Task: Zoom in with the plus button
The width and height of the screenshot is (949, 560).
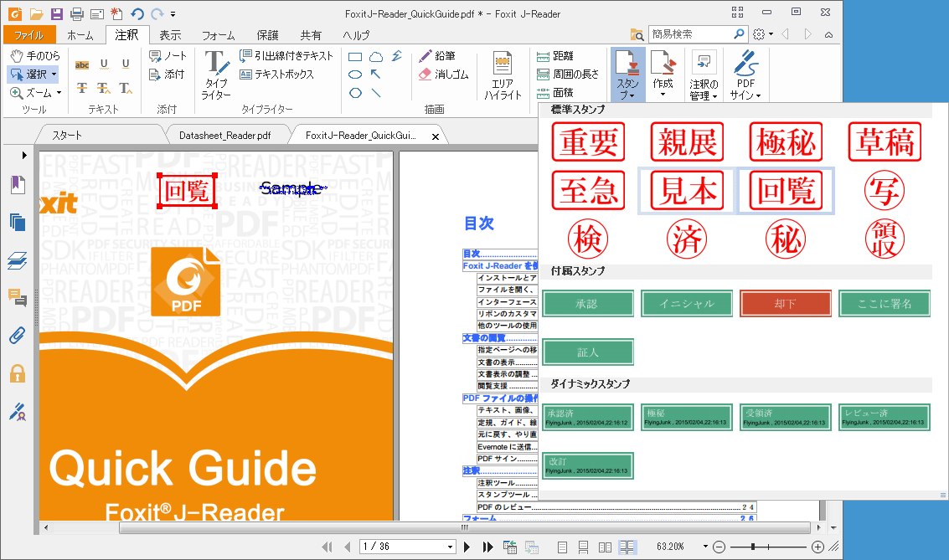Action: click(817, 547)
